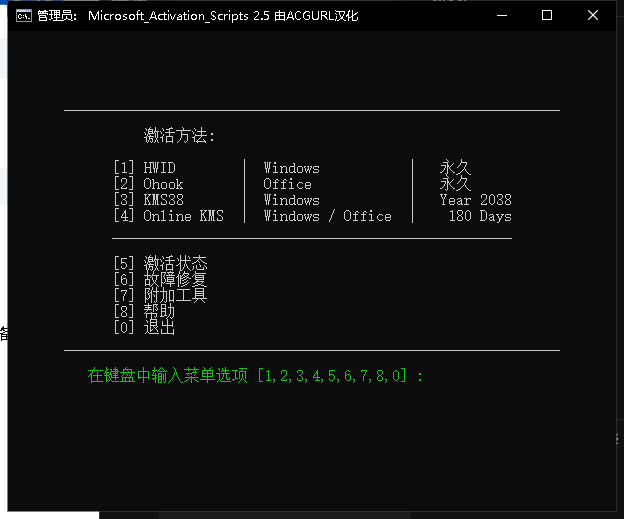Click the green input prompt line
The image size is (624, 519).
click(x=255, y=376)
